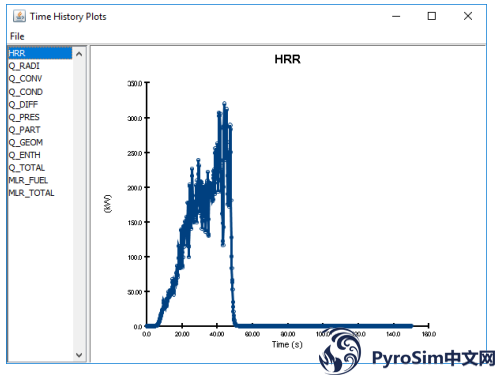Click the Time (s) axis label
Screen dimensions: 495x375
tap(287, 344)
